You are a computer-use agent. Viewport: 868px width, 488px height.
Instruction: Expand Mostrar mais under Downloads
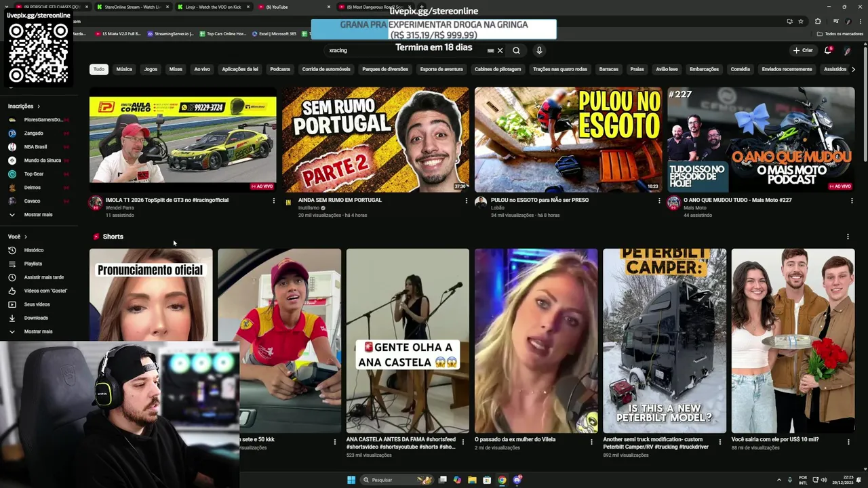click(x=38, y=331)
